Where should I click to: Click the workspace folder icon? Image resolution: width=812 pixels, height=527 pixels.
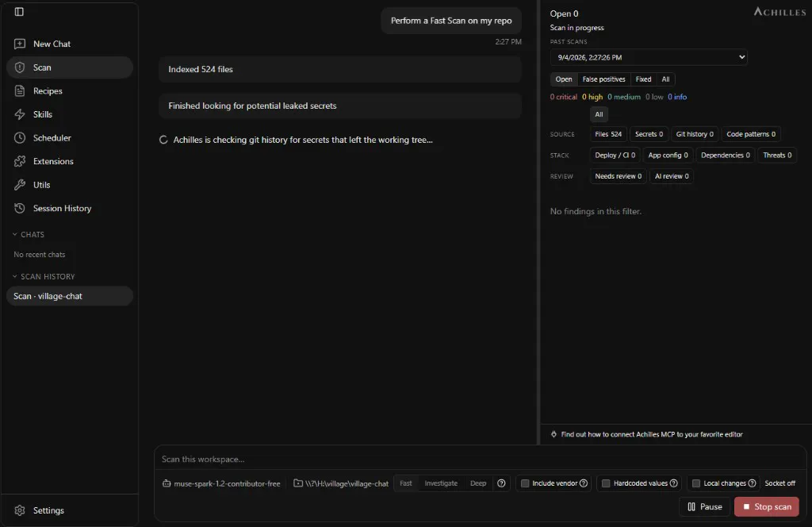298,483
